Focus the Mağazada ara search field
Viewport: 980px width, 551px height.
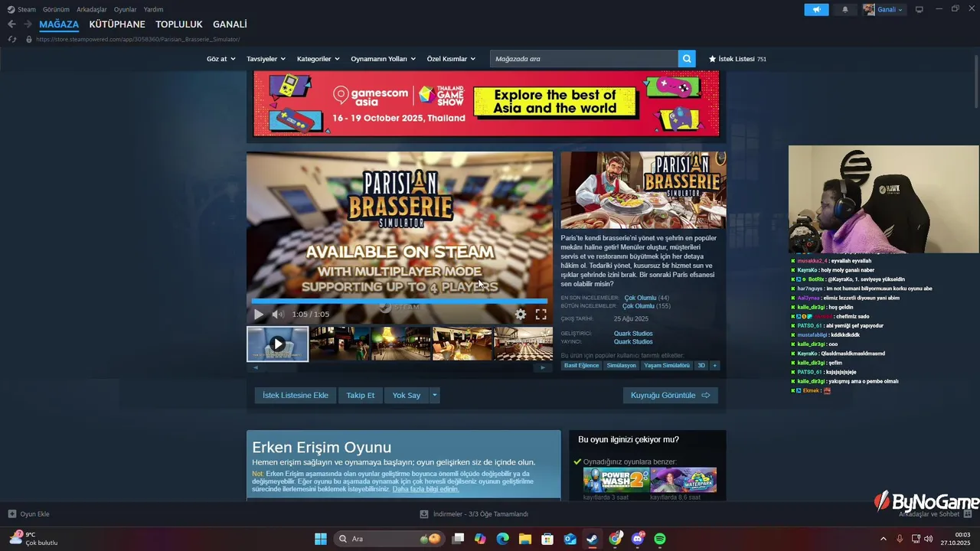pos(584,59)
